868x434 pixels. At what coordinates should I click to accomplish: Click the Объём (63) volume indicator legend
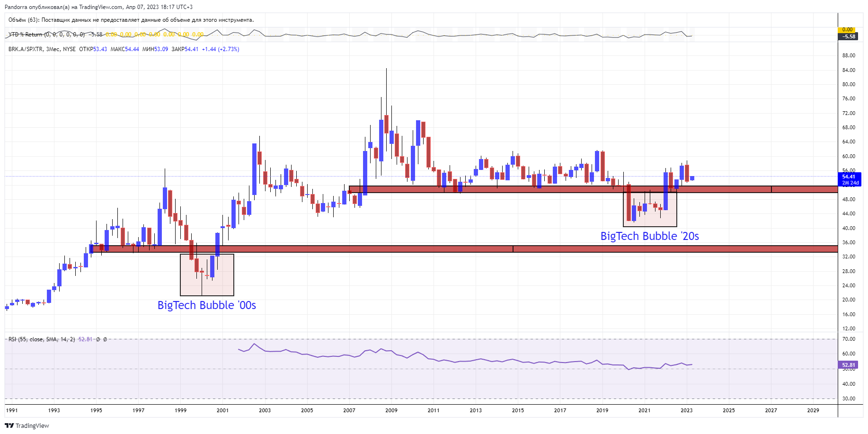pyautogui.click(x=131, y=20)
